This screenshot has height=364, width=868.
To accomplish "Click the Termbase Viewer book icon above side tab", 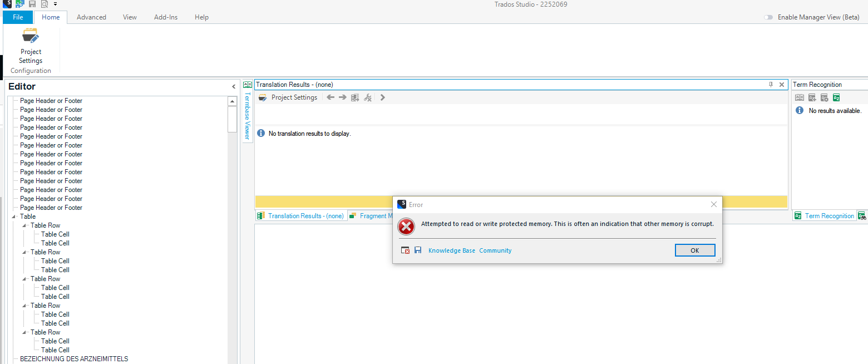I will coord(248,85).
